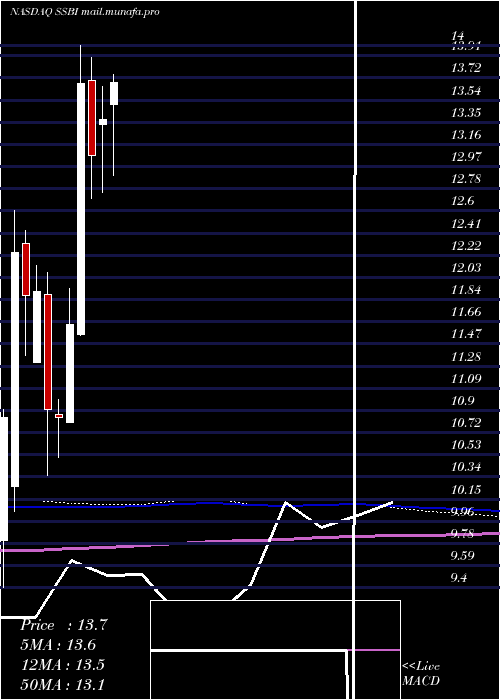Select the 13.35 price axis label
Screen dimensions: 500x700
(x=466, y=113)
